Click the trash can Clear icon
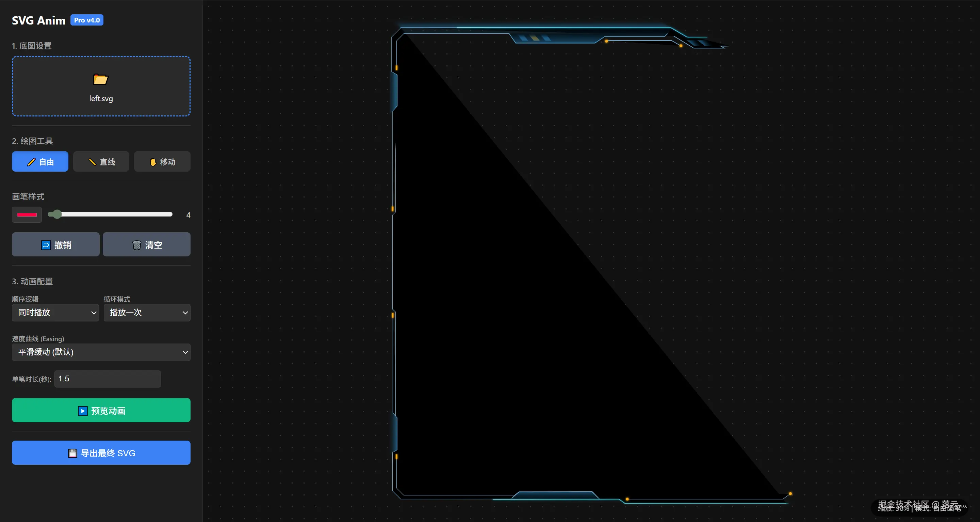This screenshot has height=522, width=980. (x=136, y=245)
